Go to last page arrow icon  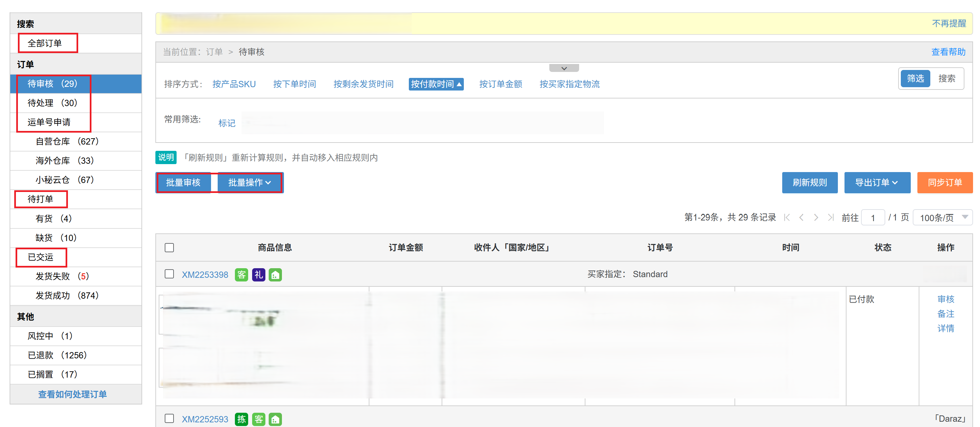(831, 217)
